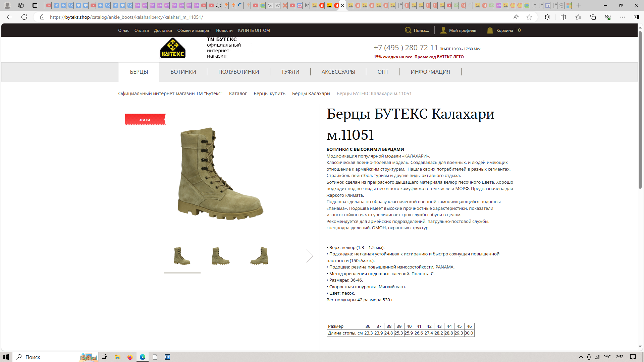Refresh the page in browser
This screenshot has height=362, width=644.
tap(24, 17)
